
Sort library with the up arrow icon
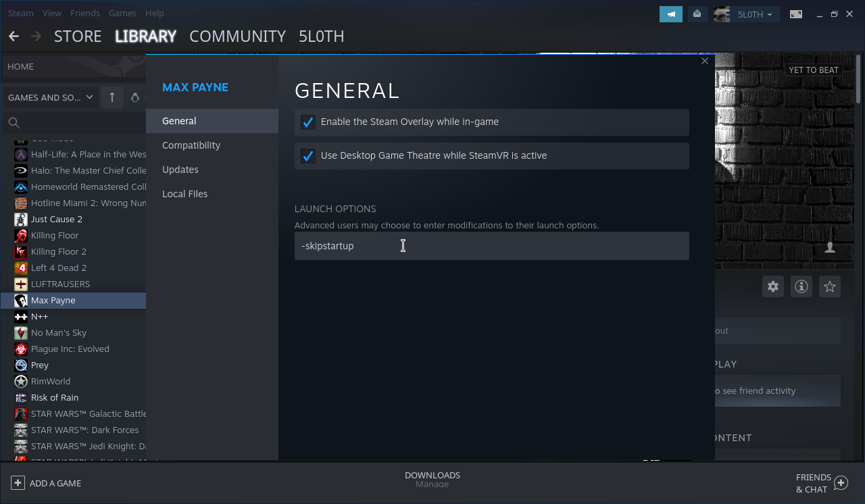(x=112, y=97)
